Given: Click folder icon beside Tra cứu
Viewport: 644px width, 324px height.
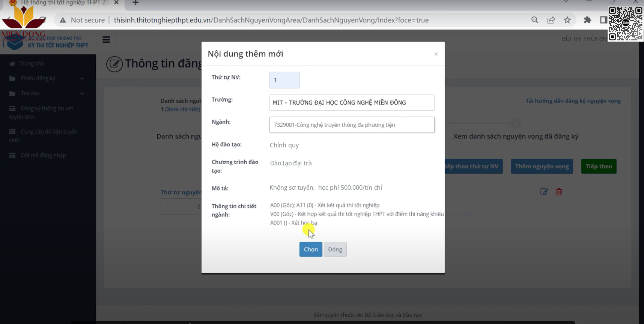Looking at the screenshot, I should click(x=12, y=93).
